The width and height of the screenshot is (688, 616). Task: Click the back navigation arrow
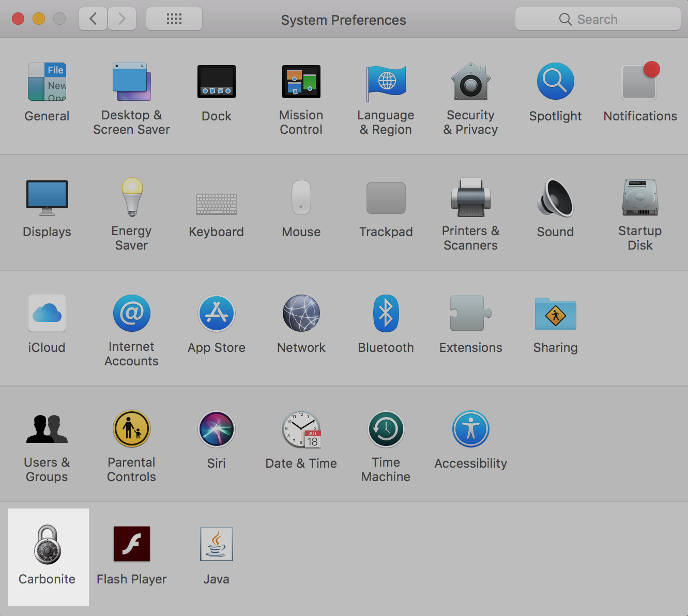click(x=94, y=19)
